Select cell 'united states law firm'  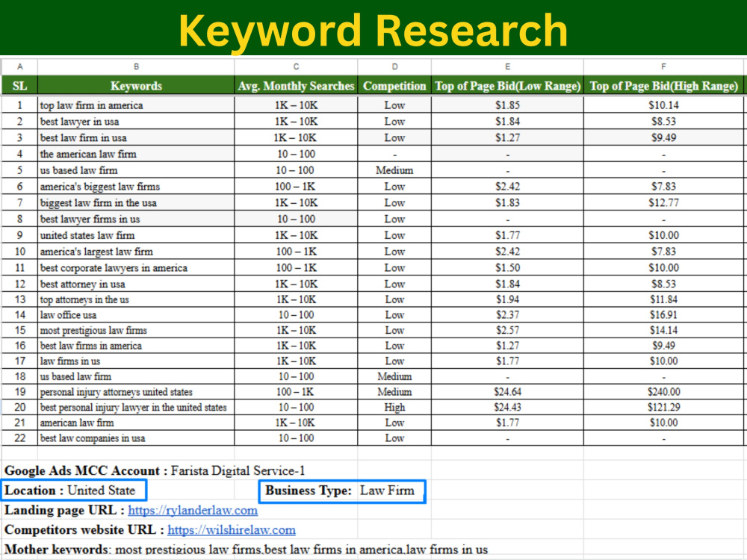(136, 235)
